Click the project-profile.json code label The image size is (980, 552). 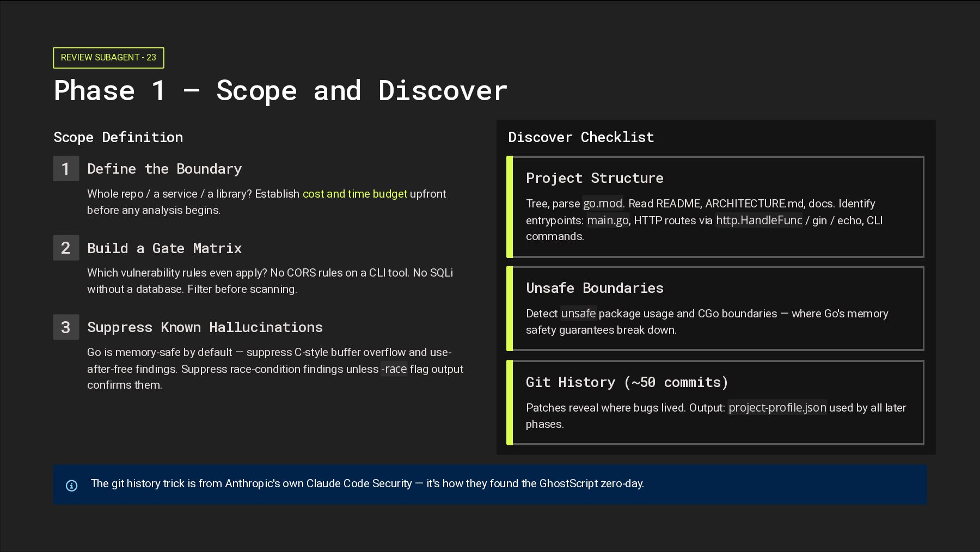pyautogui.click(x=777, y=408)
